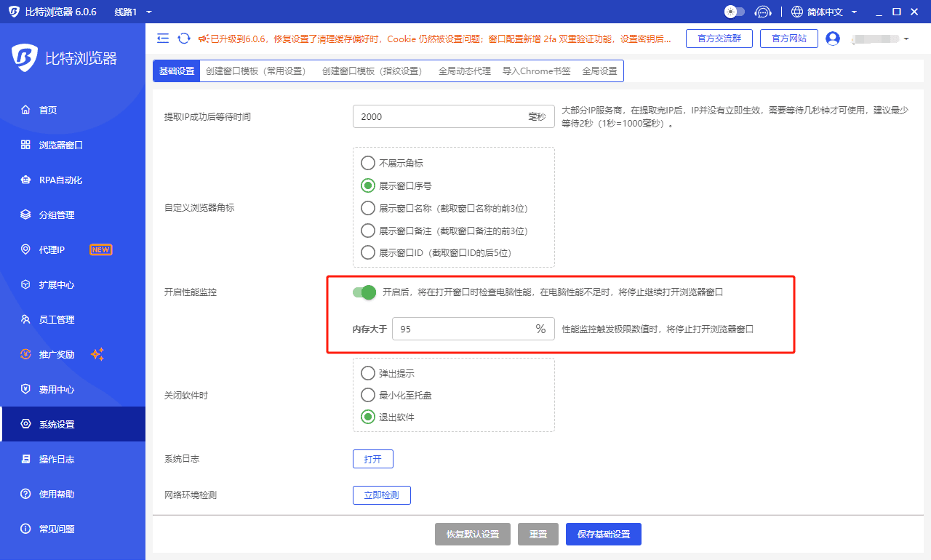Click the people icon beside 员工管理
Viewport: 931px width, 560px height.
(x=25, y=319)
